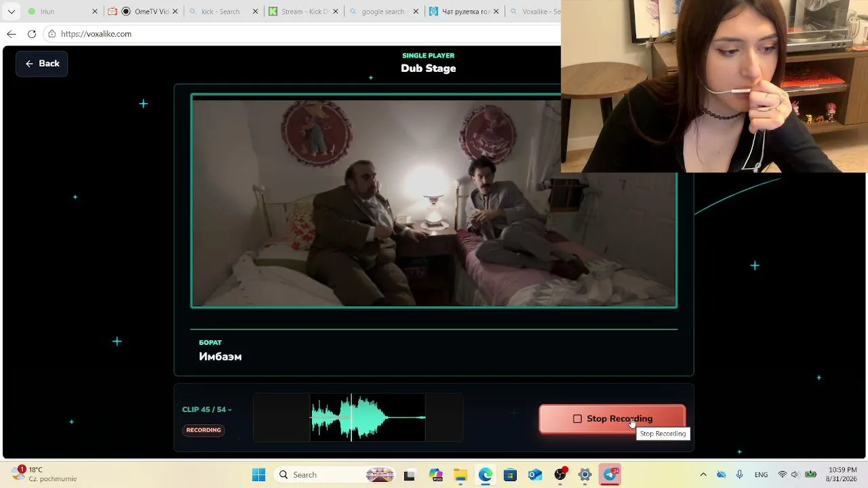Open File Explorer from the taskbar
The image size is (868, 488).
[460, 474]
